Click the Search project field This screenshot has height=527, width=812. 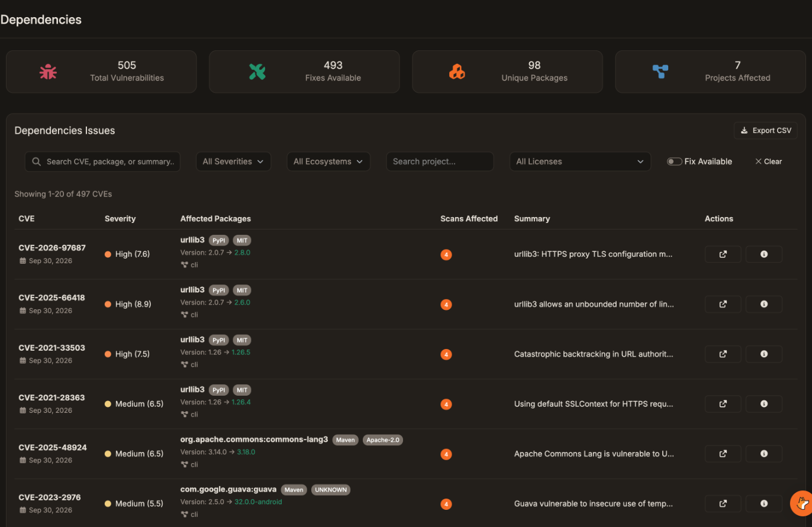click(440, 161)
